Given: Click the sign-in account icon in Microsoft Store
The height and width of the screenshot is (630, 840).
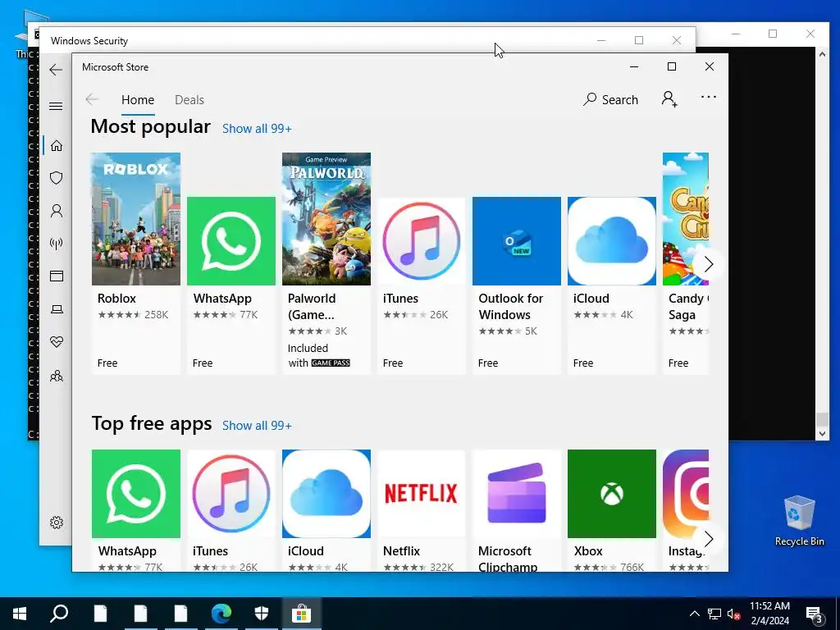Looking at the screenshot, I should click(x=669, y=99).
